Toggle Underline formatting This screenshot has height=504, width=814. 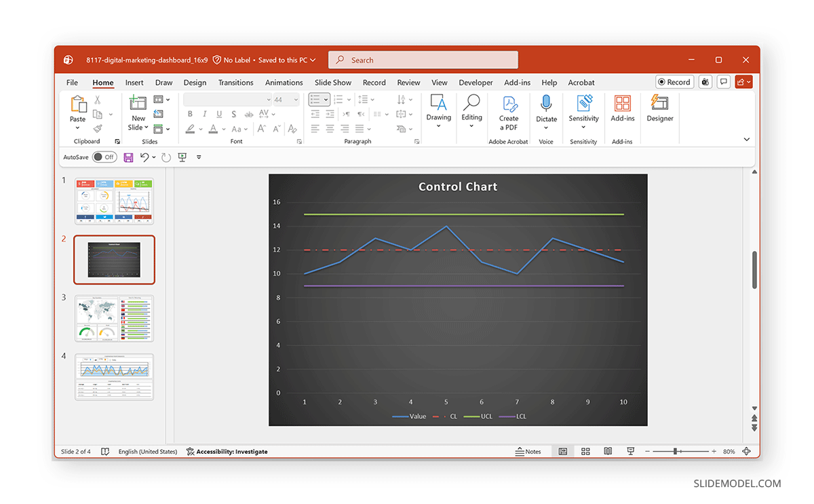(219, 114)
